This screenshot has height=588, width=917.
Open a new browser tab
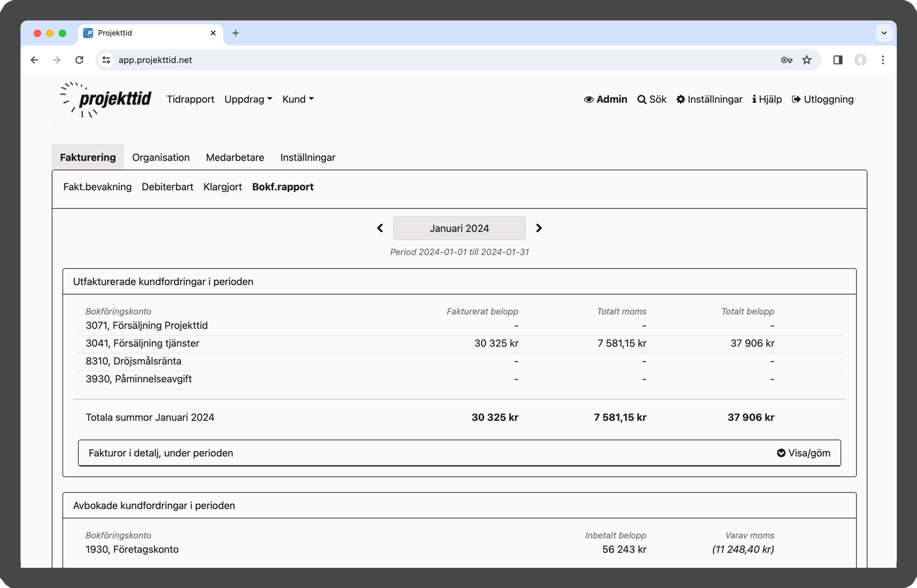(236, 33)
